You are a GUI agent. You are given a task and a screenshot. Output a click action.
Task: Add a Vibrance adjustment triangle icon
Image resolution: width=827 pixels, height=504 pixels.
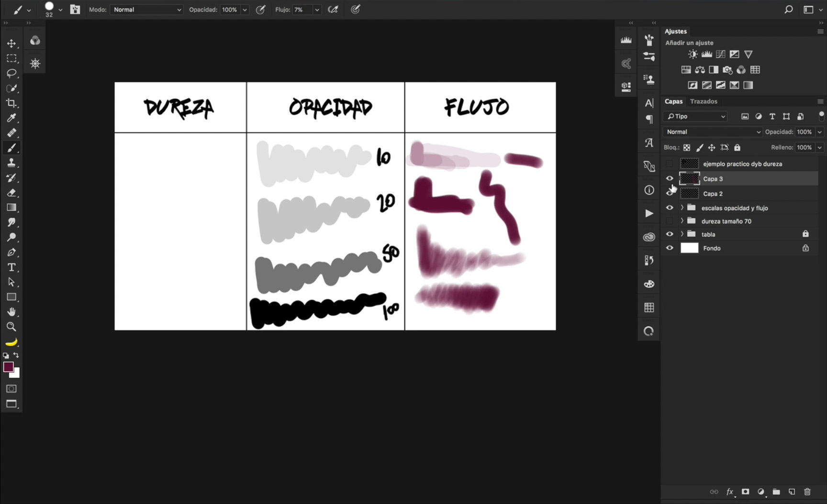[x=749, y=55]
